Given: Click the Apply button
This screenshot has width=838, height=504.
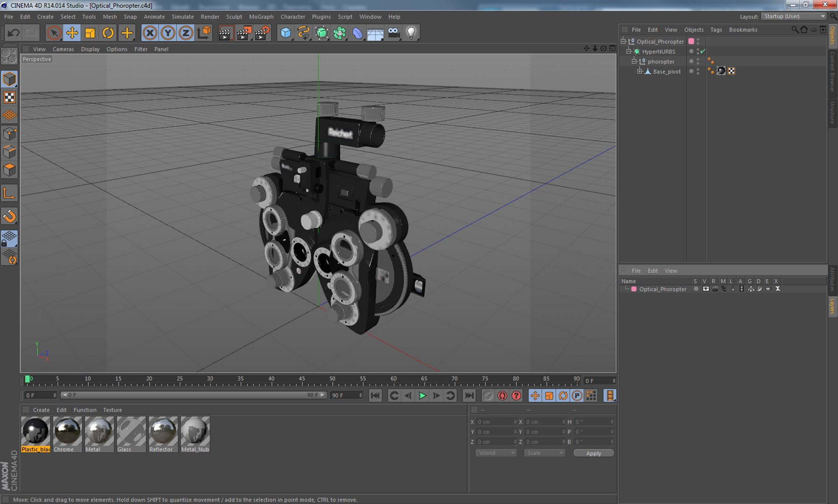Looking at the screenshot, I should [x=594, y=453].
